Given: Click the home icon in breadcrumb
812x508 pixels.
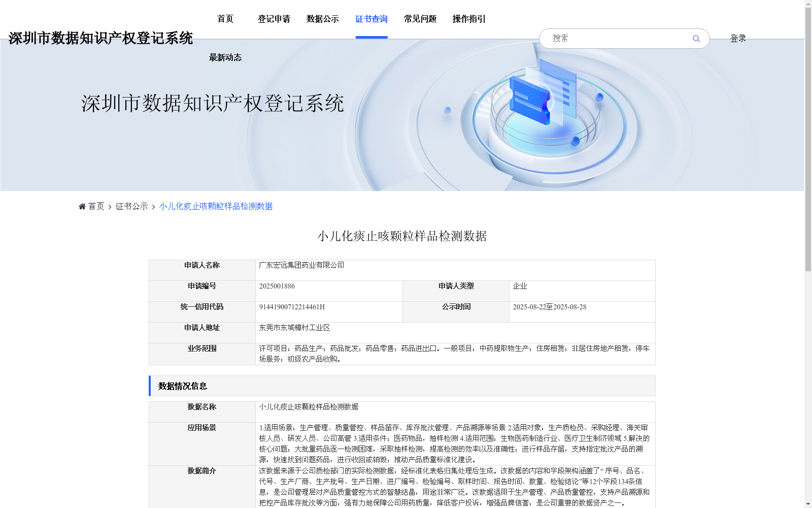Looking at the screenshot, I should coord(82,206).
